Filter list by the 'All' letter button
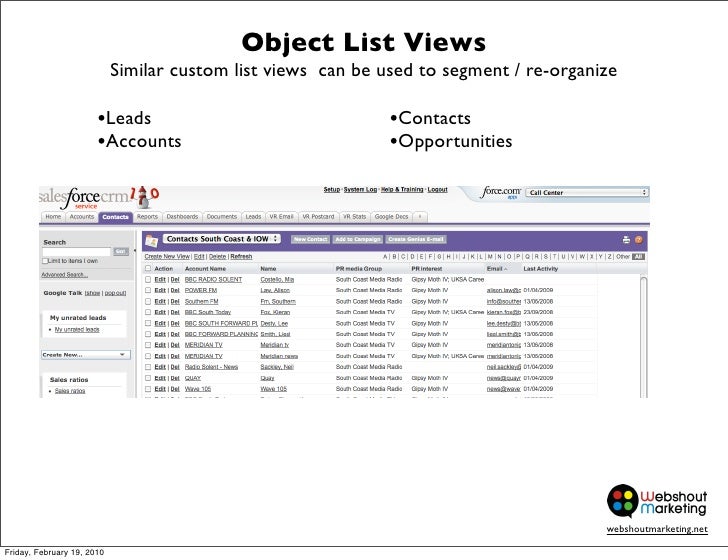 point(638,256)
